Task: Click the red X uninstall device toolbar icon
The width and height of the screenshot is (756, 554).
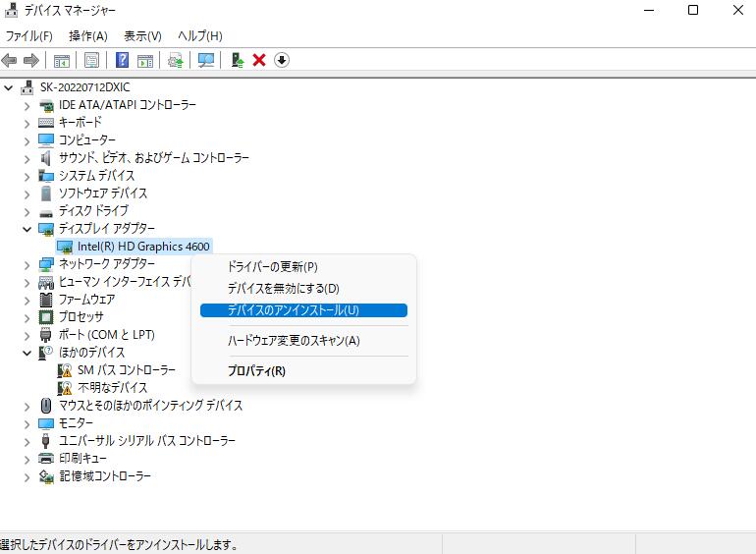Action: [259, 60]
